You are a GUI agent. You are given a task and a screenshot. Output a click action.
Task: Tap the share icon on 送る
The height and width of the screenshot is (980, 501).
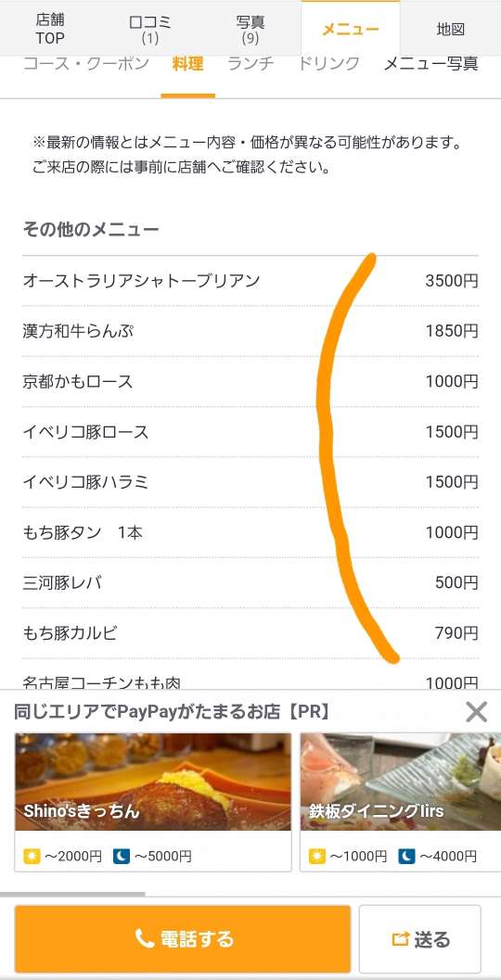[x=400, y=939]
